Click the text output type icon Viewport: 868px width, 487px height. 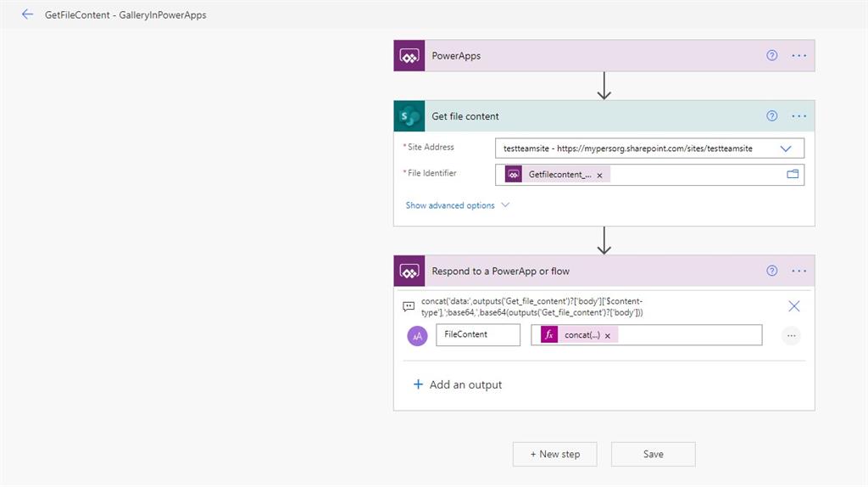[417, 336]
